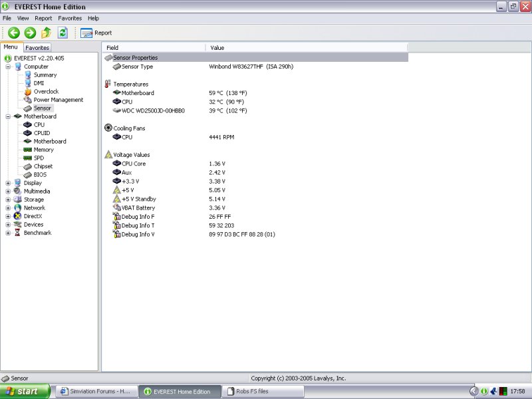This screenshot has height=399, width=532.
Task: Click the Up level toolbar icon
Action: pos(46,33)
